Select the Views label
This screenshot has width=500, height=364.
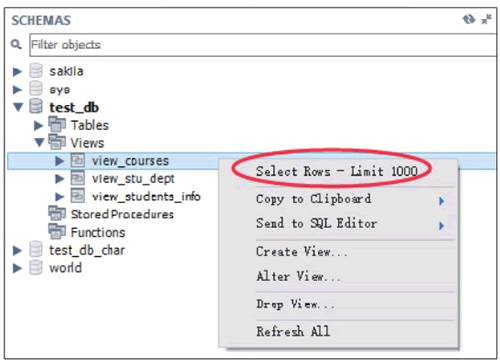point(87,143)
